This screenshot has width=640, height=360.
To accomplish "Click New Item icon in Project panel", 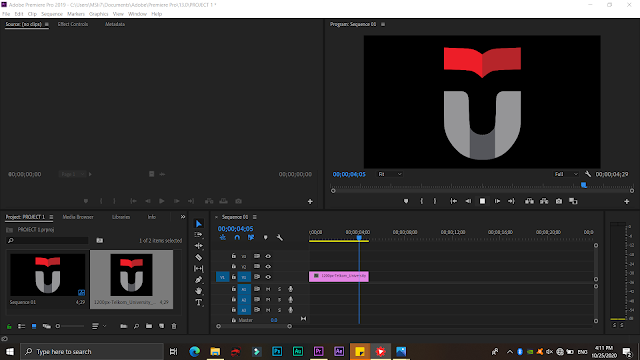I will click(162, 326).
